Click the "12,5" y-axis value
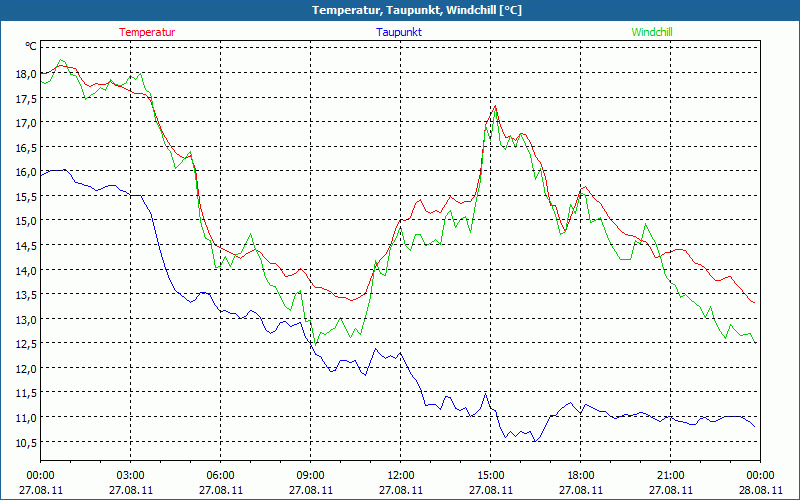The width and height of the screenshot is (800, 500). click(26, 344)
